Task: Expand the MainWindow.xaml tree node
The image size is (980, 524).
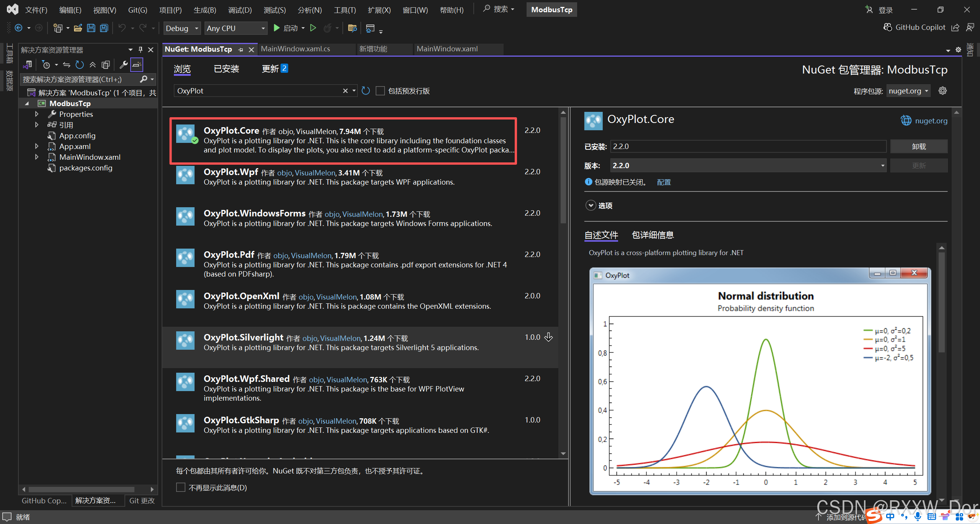Action: point(37,157)
